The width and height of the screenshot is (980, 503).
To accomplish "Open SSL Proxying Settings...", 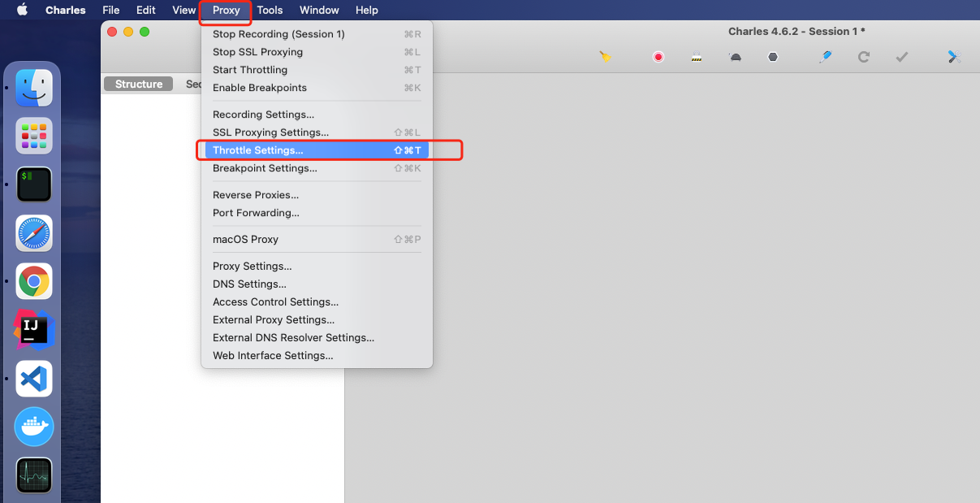I will coord(317,132).
